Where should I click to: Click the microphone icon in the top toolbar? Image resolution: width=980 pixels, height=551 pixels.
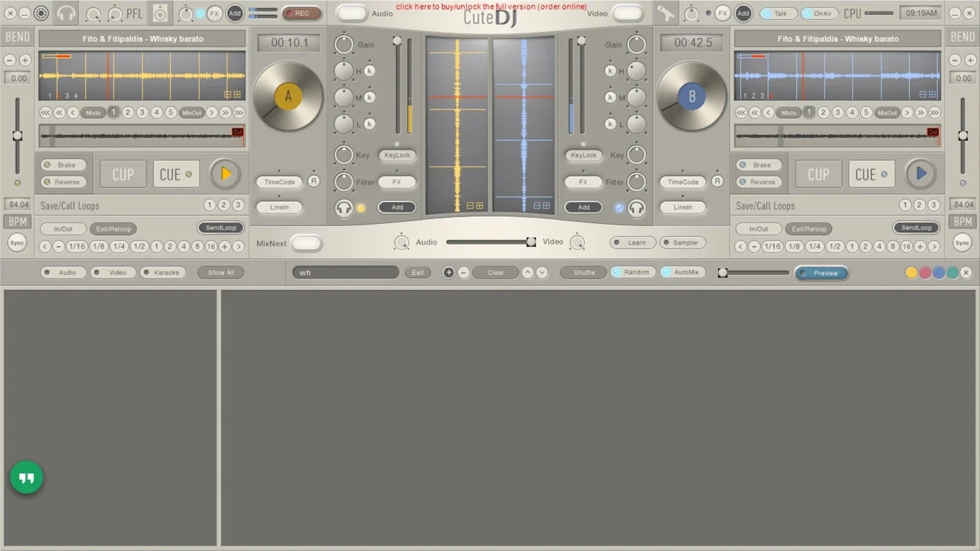point(665,13)
